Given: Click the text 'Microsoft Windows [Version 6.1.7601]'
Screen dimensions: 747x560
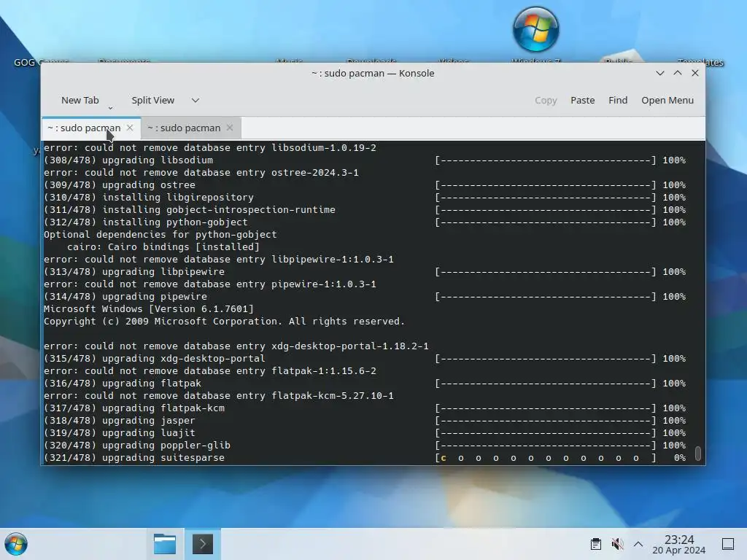Looking at the screenshot, I should (149, 309).
